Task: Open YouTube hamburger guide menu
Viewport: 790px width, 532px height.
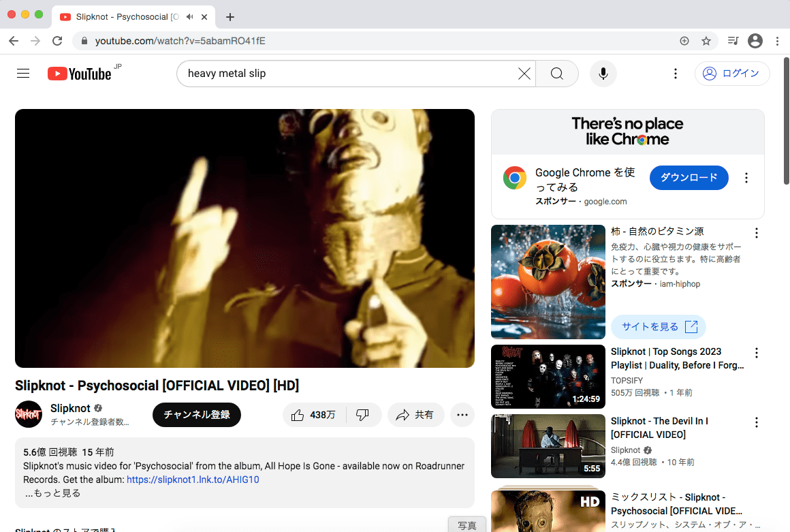Action: tap(23, 74)
